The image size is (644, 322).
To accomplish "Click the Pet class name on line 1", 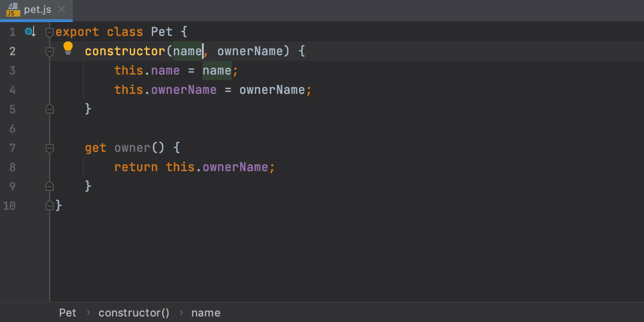I will pos(161,32).
